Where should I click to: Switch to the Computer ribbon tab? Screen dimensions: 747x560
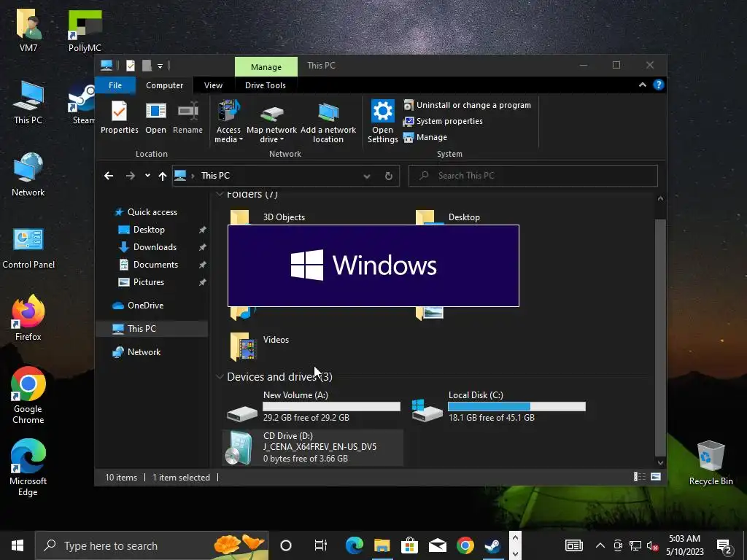[164, 85]
